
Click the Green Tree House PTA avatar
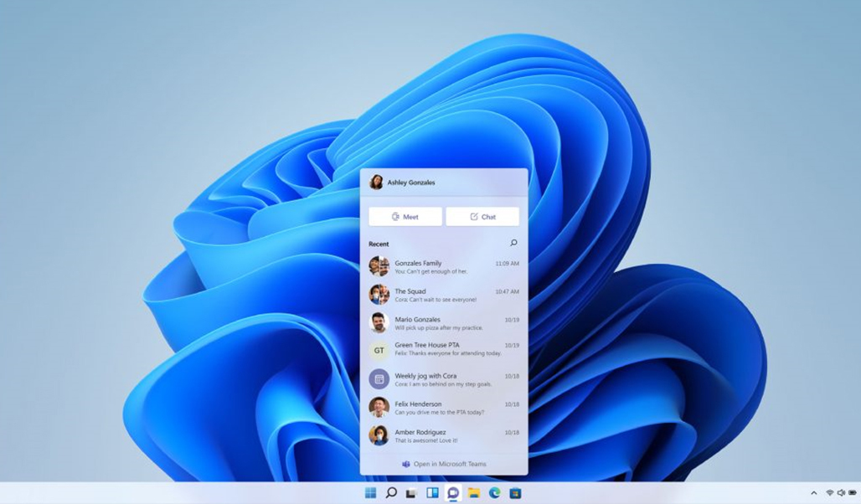click(x=379, y=351)
